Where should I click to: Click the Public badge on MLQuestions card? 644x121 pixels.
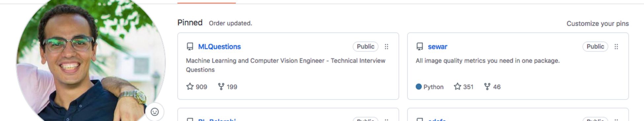coord(365,47)
